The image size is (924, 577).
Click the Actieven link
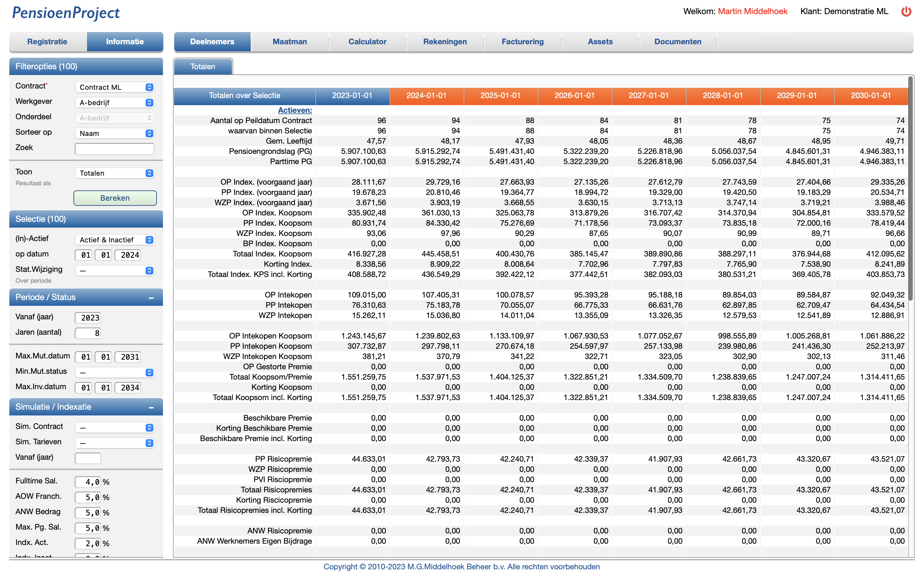(x=295, y=110)
